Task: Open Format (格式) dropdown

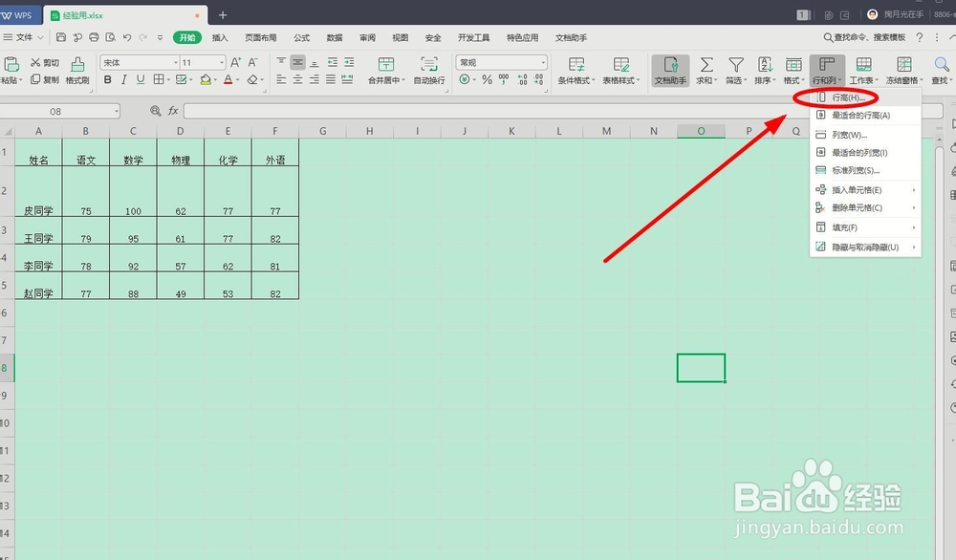Action: 793,71
